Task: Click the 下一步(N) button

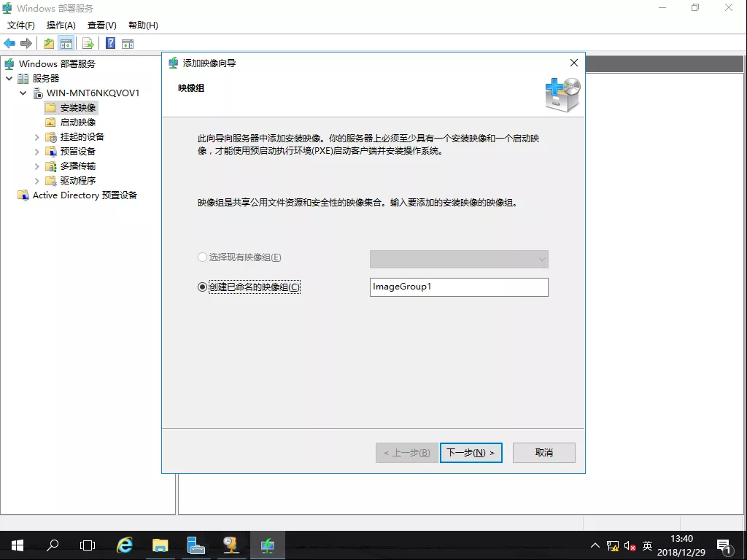Action: (x=471, y=453)
